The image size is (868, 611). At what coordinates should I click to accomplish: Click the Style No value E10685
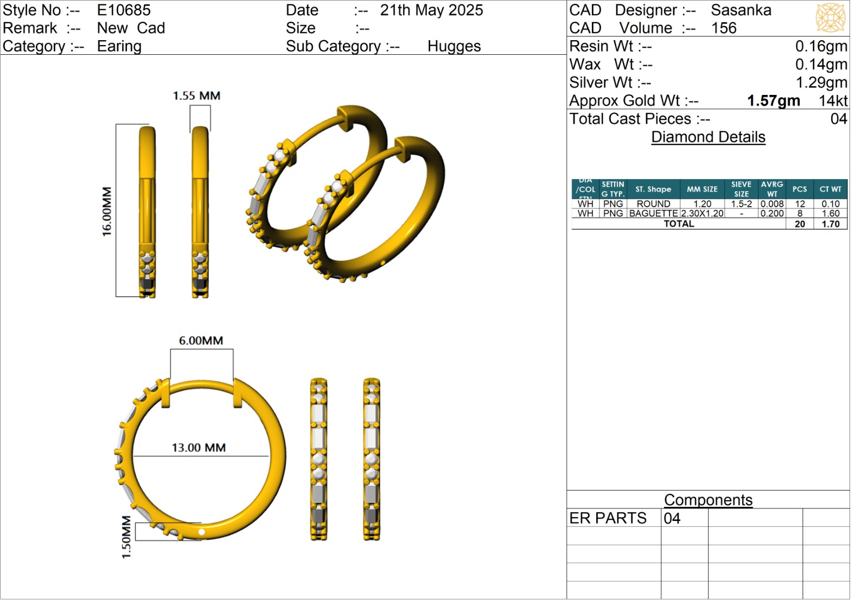tap(124, 10)
